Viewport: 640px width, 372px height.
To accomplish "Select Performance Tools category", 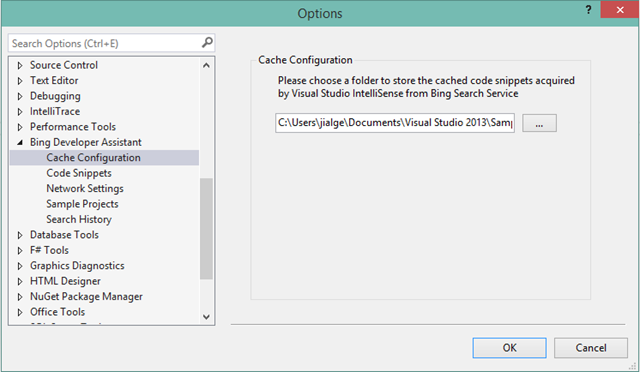I will pos(73,127).
